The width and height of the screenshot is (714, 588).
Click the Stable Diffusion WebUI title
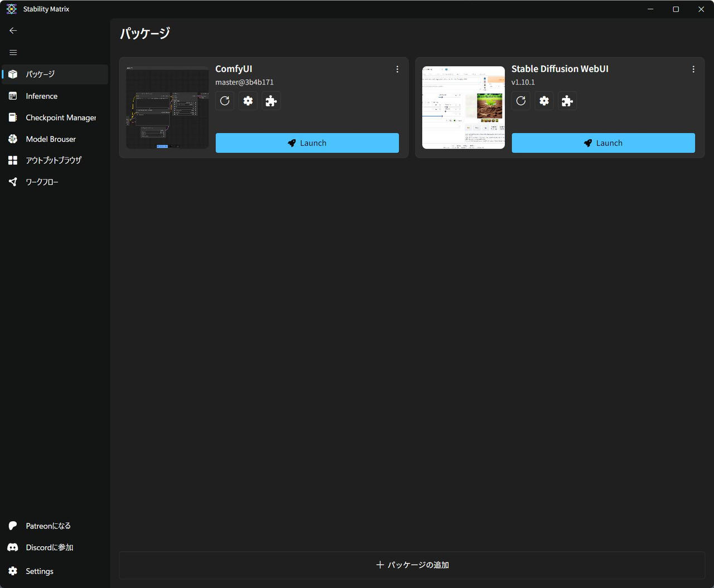560,69
